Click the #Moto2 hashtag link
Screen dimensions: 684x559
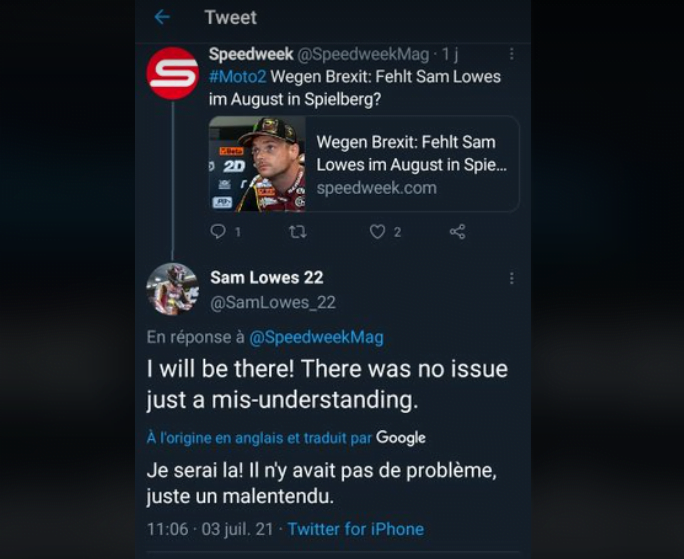click(238, 77)
